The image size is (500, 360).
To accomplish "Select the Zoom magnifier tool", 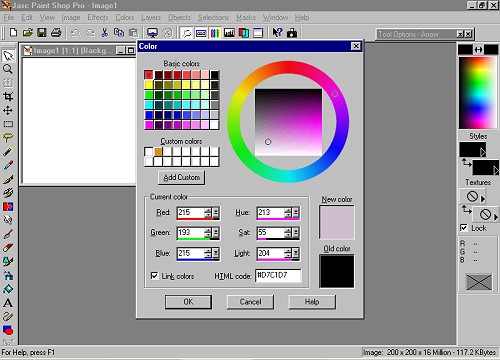I will click(x=8, y=69).
